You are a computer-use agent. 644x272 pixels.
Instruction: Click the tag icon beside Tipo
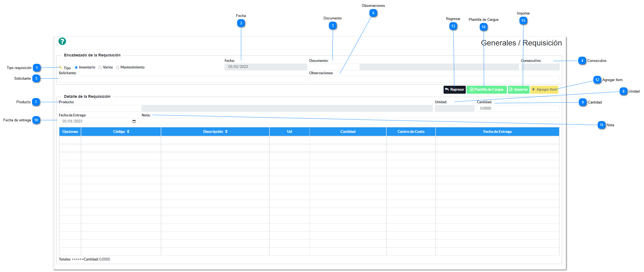61,67
